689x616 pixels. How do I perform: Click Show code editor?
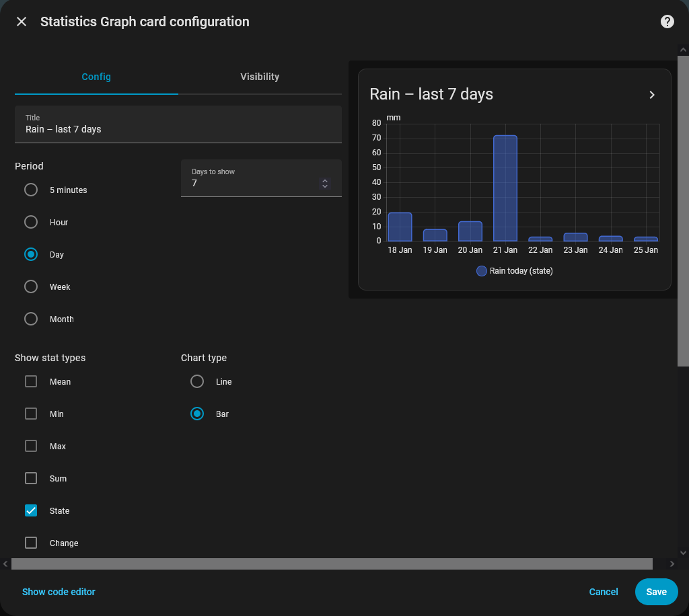(x=59, y=592)
